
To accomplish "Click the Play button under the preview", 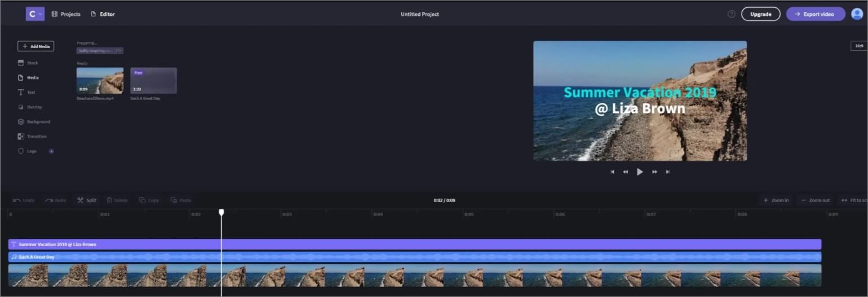I will (x=639, y=172).
